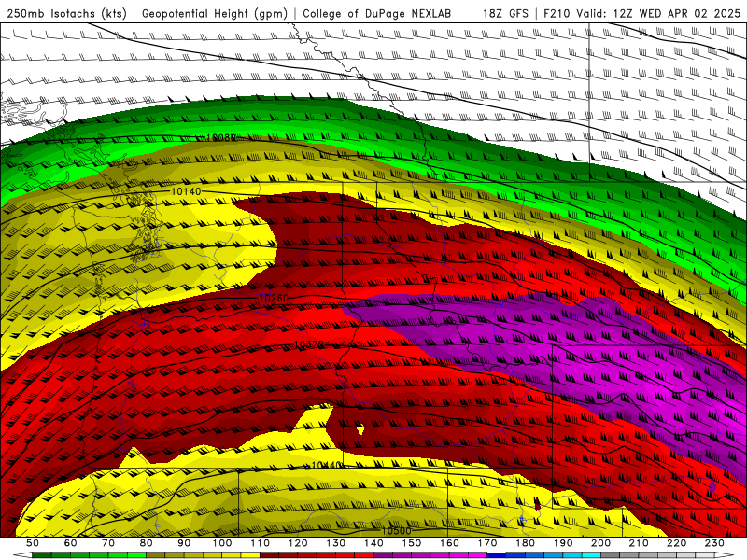
Task: Click the 150 label on the color scale
Action: [x=412, y=543]
